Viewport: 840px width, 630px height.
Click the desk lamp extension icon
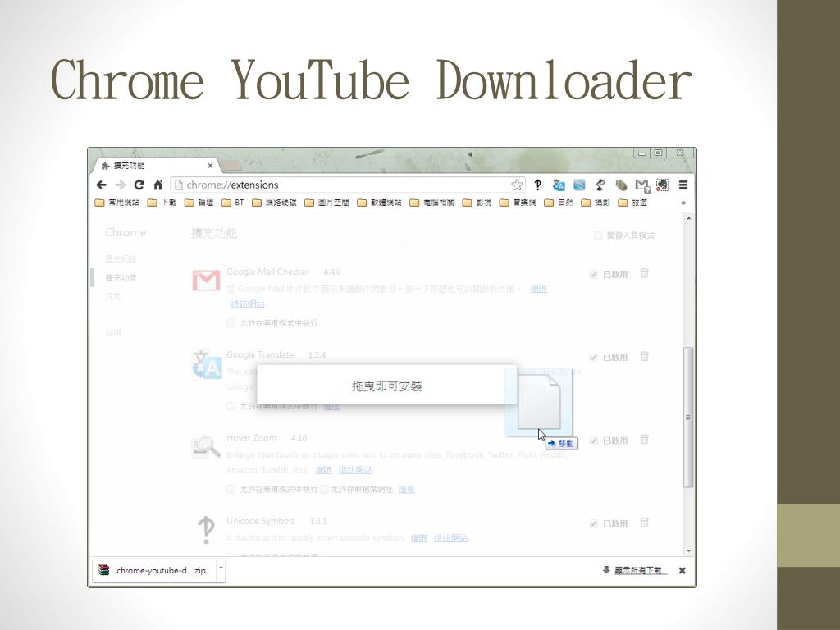(x=600, y=185)
